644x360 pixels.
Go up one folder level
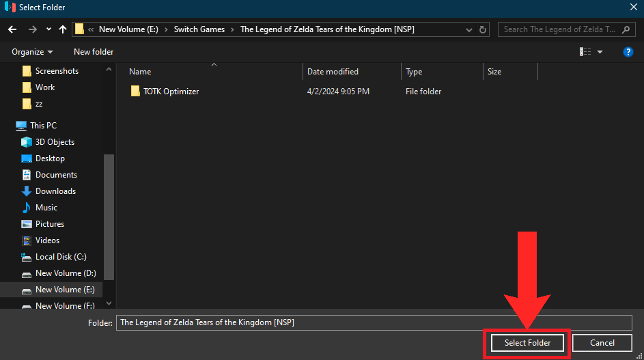coord(62,29)
